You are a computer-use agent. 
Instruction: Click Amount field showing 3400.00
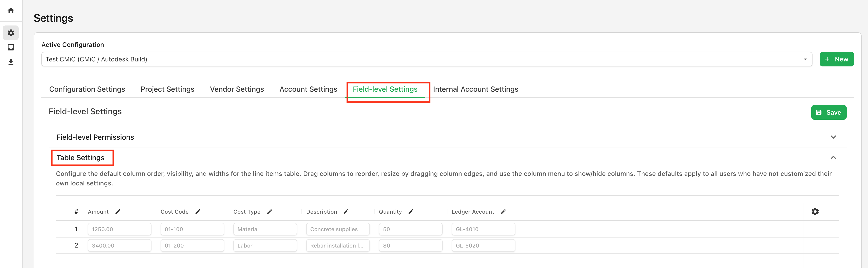pos(119,246)
